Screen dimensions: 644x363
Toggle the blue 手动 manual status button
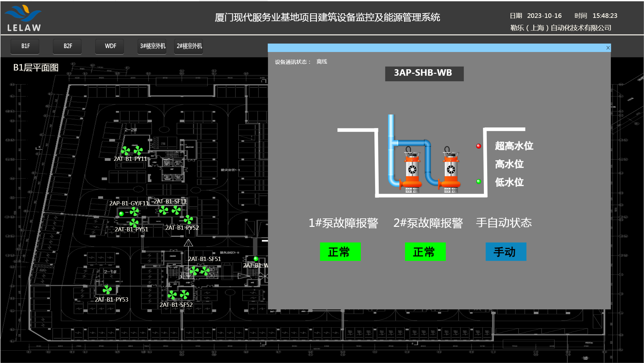coord(506,252)
